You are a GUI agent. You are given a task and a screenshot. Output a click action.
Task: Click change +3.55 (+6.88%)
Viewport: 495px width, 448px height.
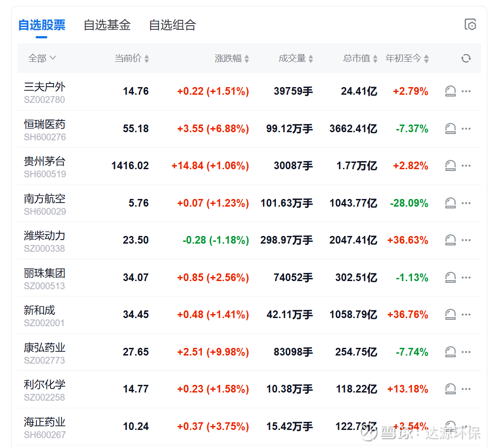213,129
